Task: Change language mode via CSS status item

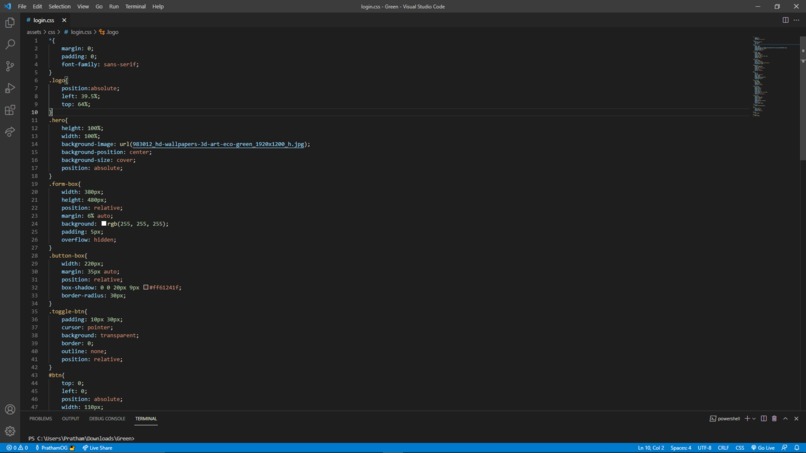Action: pyautogui.click(x=740, y=448)
